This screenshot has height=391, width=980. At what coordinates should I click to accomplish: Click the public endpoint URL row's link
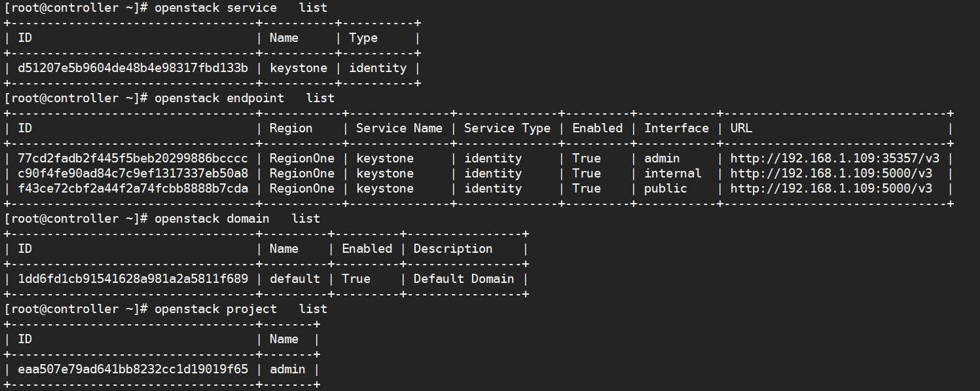(x=831, y=189)
